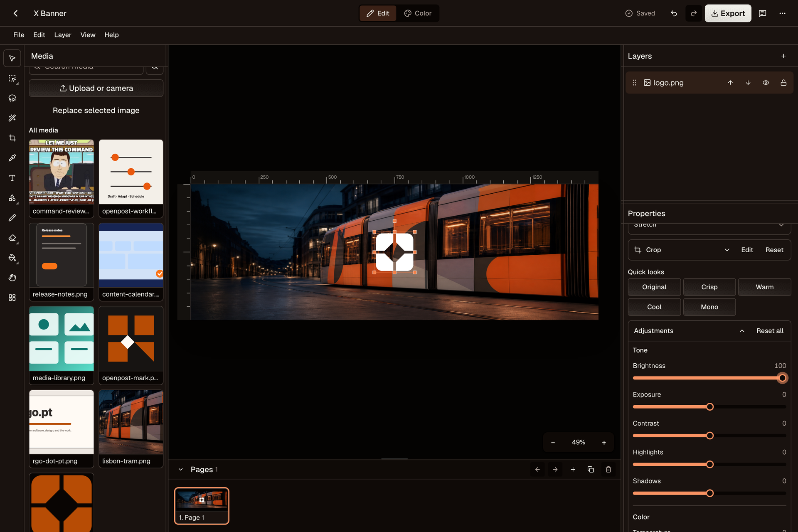Add a new layer with plus icon
Screen dimensions: 798x532
pos(783,56)
